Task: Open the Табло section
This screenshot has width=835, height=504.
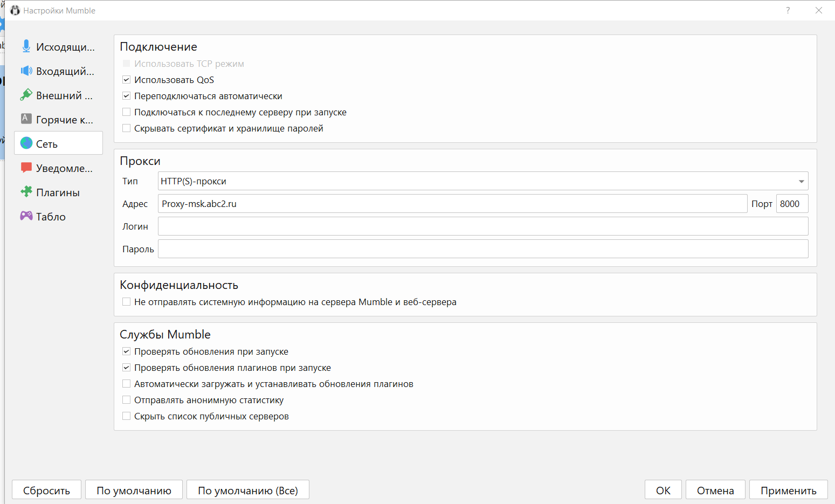Action: pos(58,217)
